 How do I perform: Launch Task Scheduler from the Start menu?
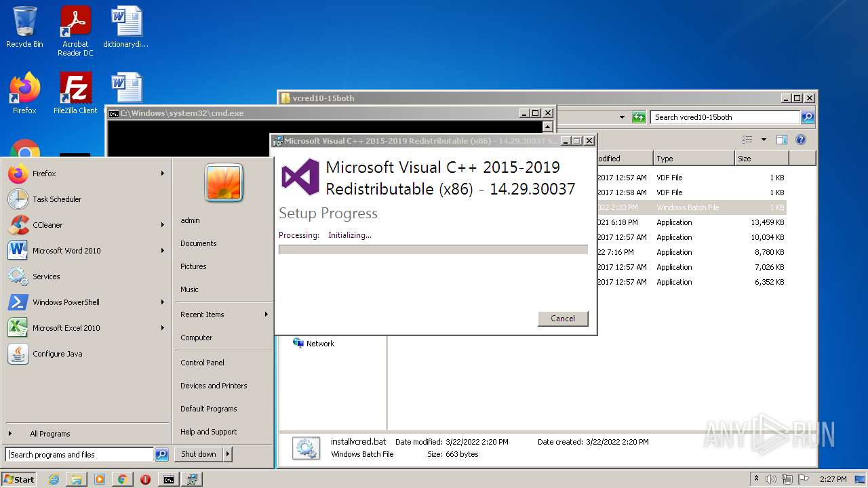pos(85,199)
